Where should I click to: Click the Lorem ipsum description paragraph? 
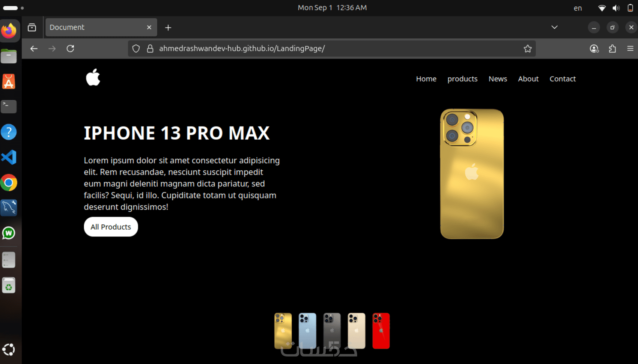(182, 184)
